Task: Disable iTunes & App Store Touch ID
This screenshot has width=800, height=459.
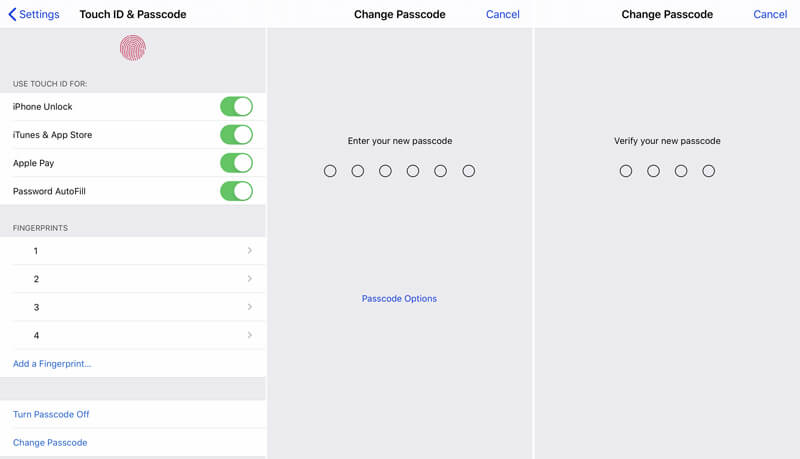Action: (236, 135)
